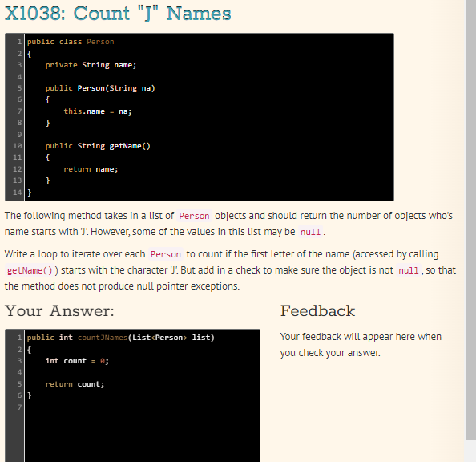
Task: Click line number 10 in Person class gutter
Action: (17, 146)
